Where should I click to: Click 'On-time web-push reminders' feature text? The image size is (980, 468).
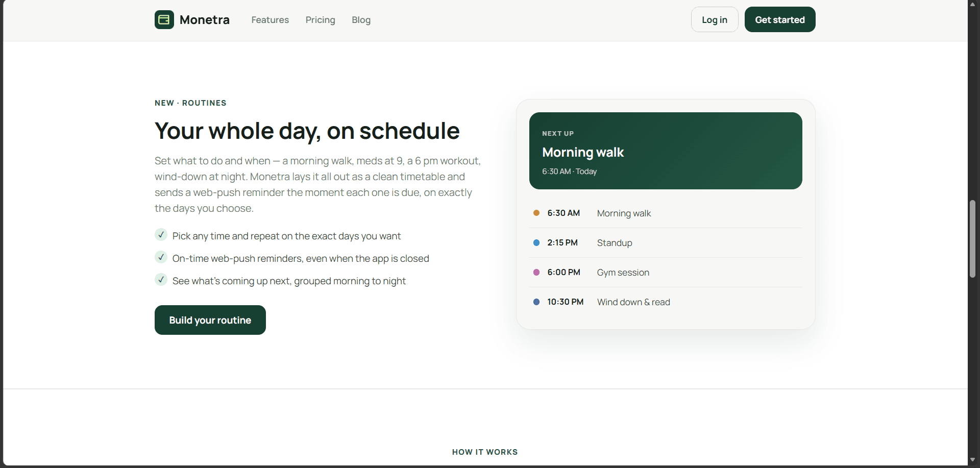(x=301, y=258)
